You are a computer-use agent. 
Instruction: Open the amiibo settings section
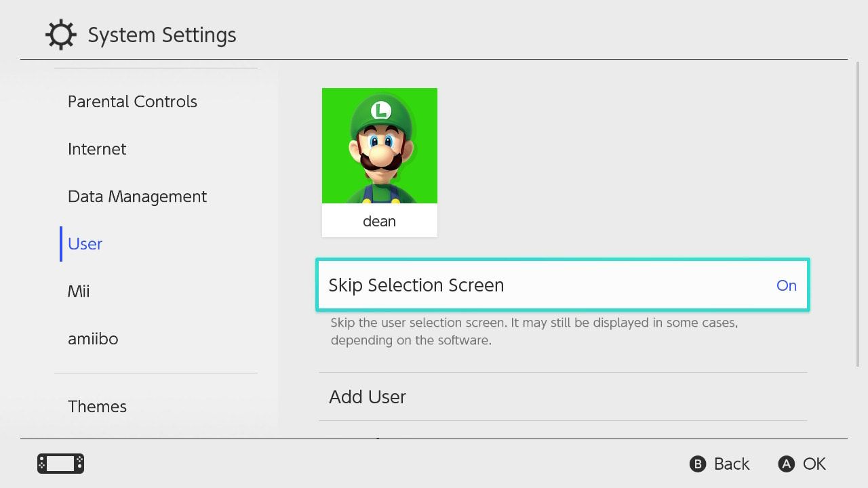tap(93, 338)
